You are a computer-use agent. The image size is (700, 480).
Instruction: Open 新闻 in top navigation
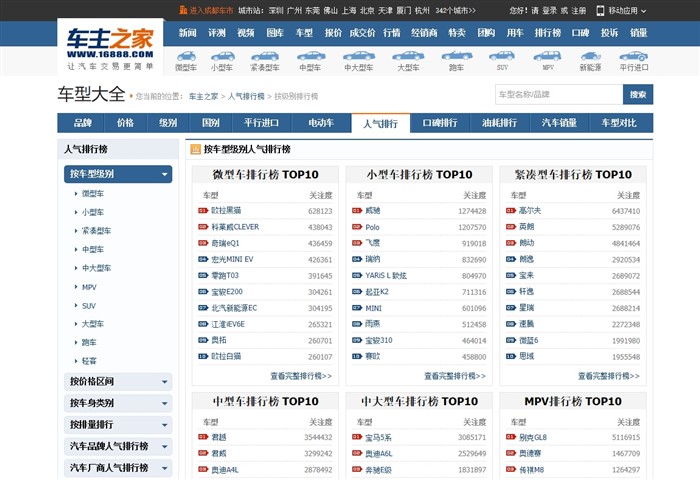[188, 33]
